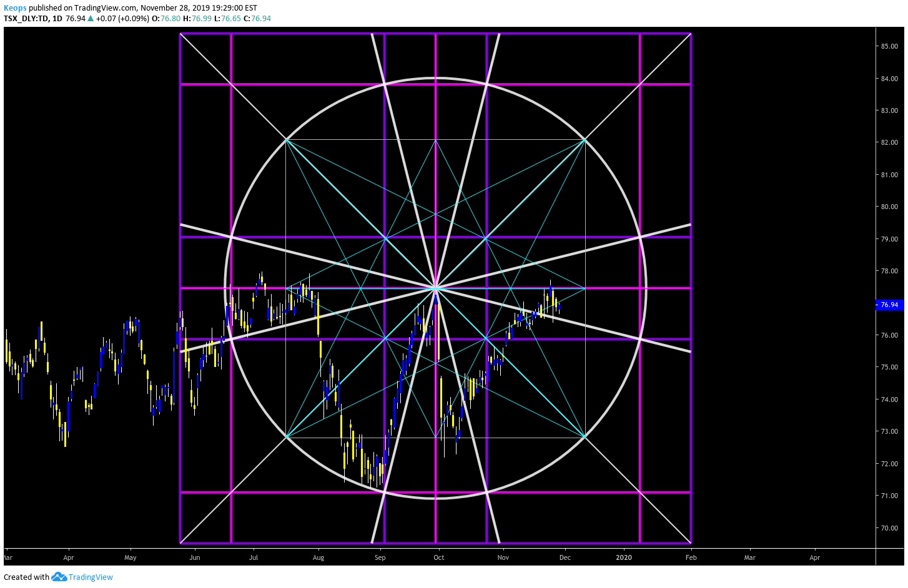The image size is (908, 588).
Task: Click the 84.00 price axis label
Action: 889,79
